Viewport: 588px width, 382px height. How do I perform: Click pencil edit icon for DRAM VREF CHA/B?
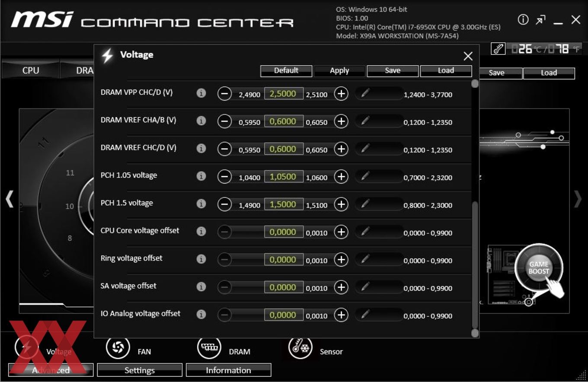point(365,121)
